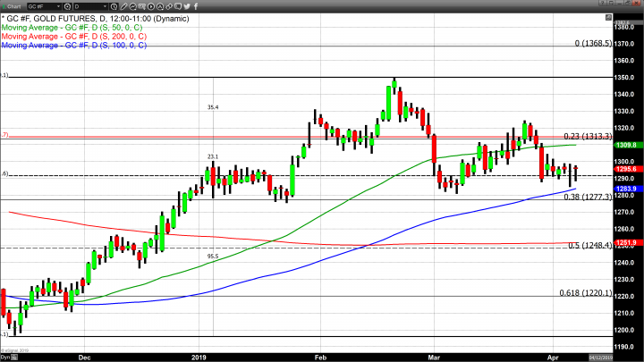The height and width of the screenshot is (362, 644).
Task: Expand the D interval dropdown
Action: pos(106,6)
